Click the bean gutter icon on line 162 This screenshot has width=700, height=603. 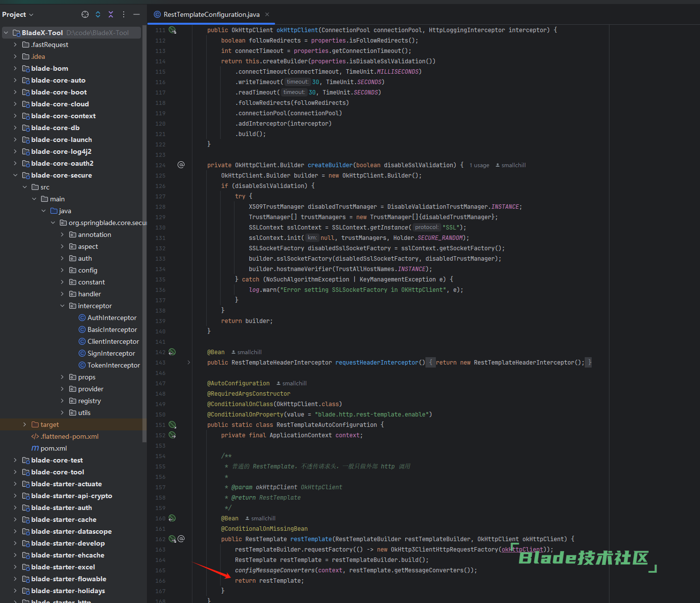pos(172,539)
